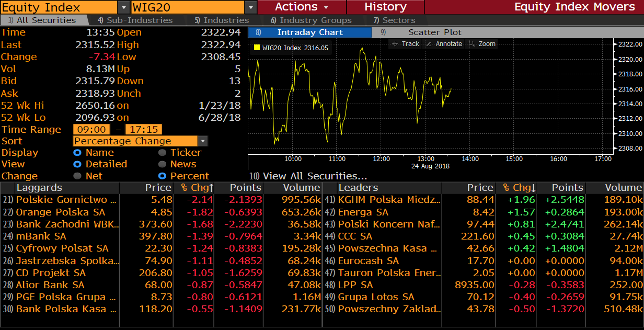Sort Laggards by % Chg arrow

(x=211, y=188)
